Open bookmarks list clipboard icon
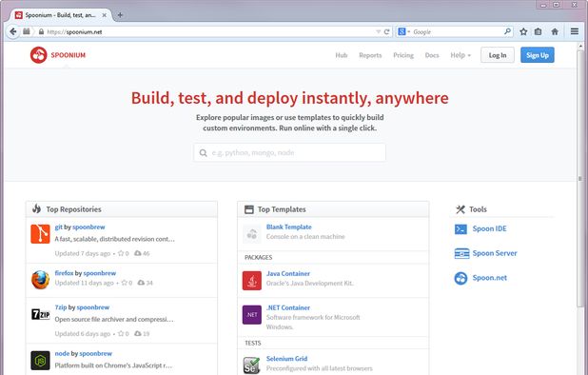588x375 pixels. coord(539,31)
